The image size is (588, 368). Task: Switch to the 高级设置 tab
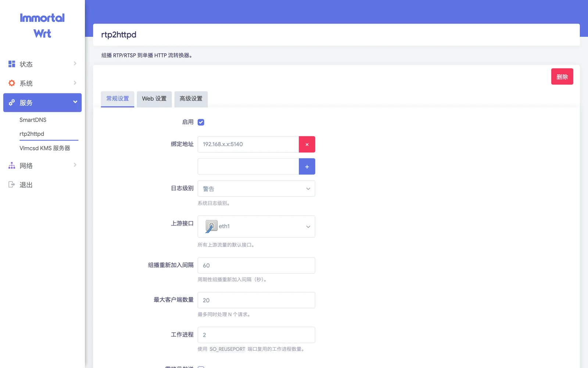pos(191,99)
